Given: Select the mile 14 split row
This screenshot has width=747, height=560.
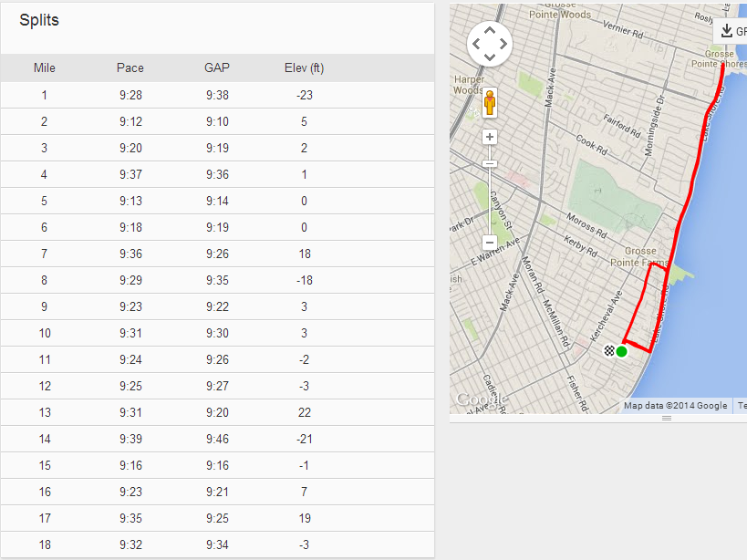Looking at the screenshot, I should (217, 439).
